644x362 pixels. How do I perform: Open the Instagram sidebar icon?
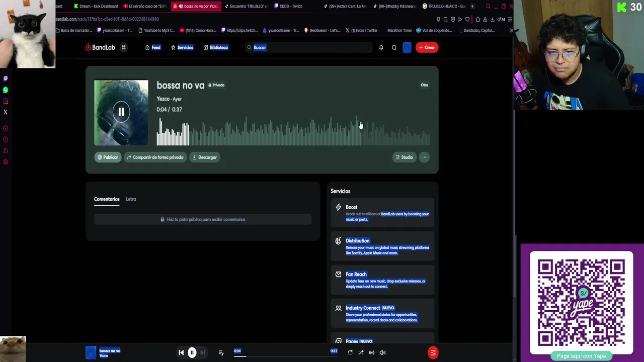(x=6, y=101)
